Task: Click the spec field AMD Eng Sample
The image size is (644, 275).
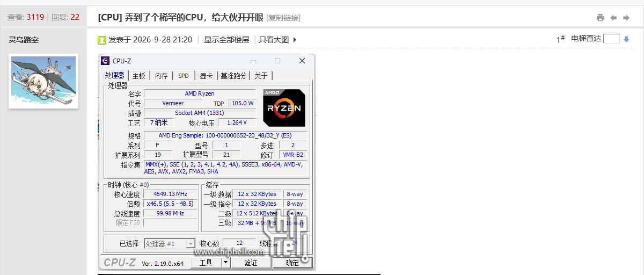Action: pos(225,135)
